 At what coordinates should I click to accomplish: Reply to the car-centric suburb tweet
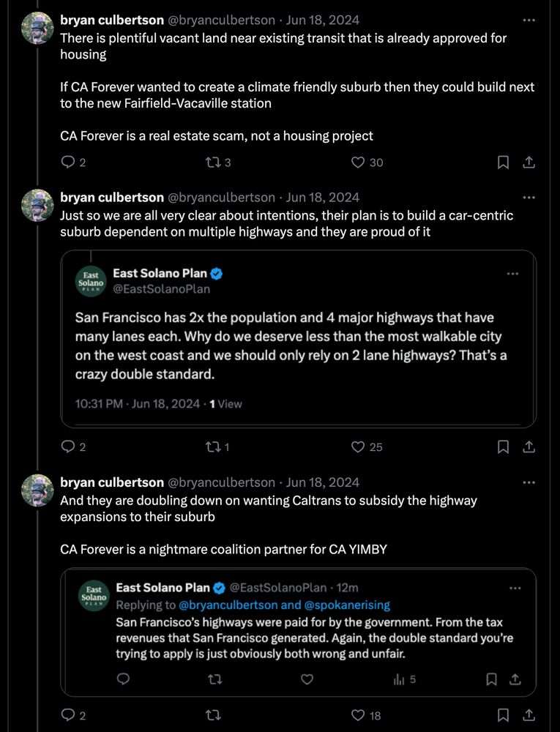pos(68,447)
